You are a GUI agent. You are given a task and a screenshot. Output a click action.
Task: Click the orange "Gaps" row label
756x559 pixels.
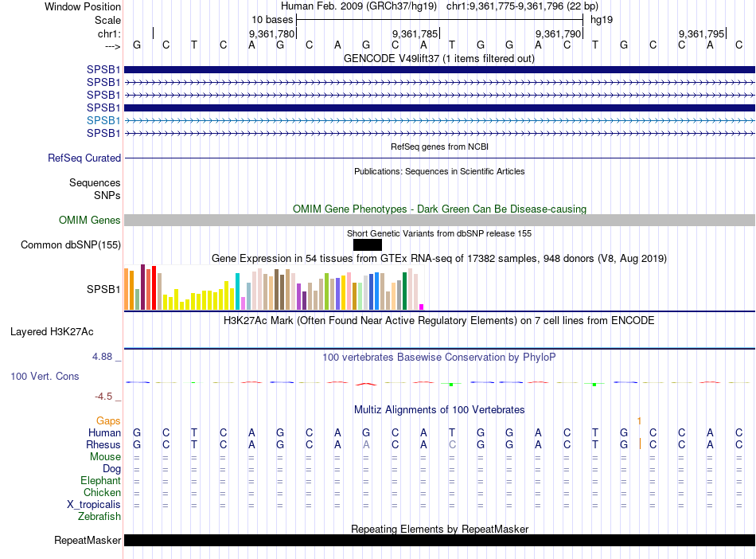108,421
